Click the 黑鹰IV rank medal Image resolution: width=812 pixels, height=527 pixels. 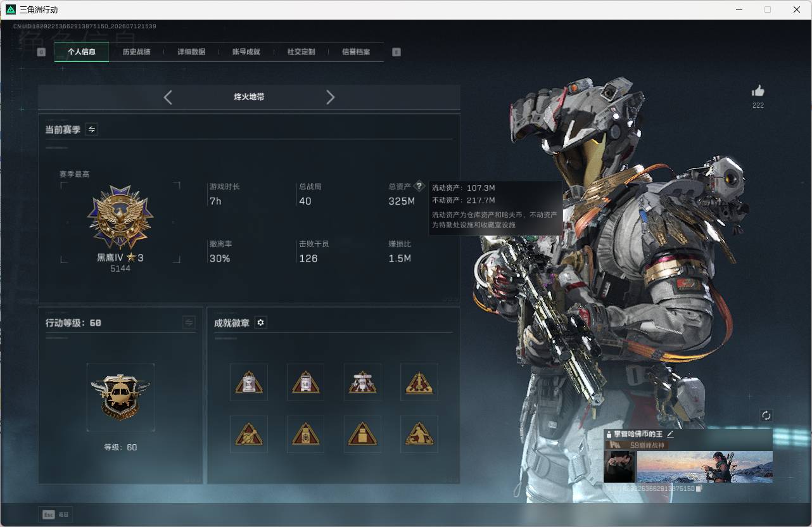coord(120,217)
